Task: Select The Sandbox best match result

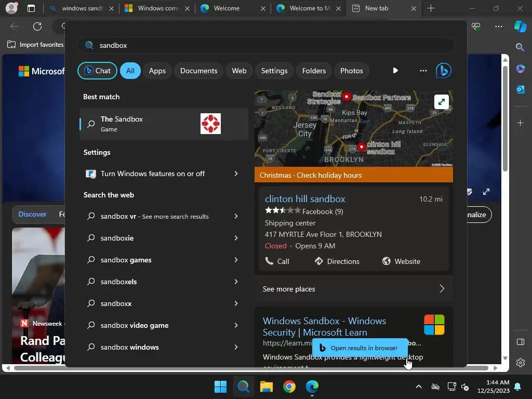Action: click(x=164, y=124)
